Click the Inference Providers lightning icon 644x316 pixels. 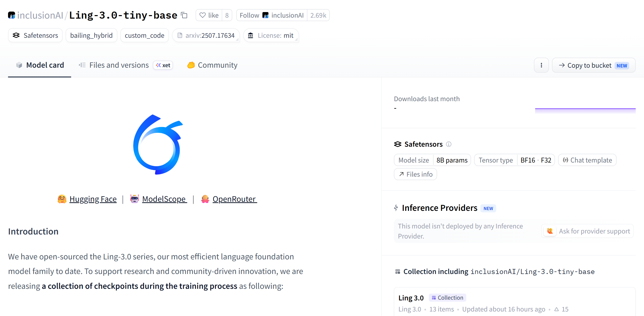point(396,208)
